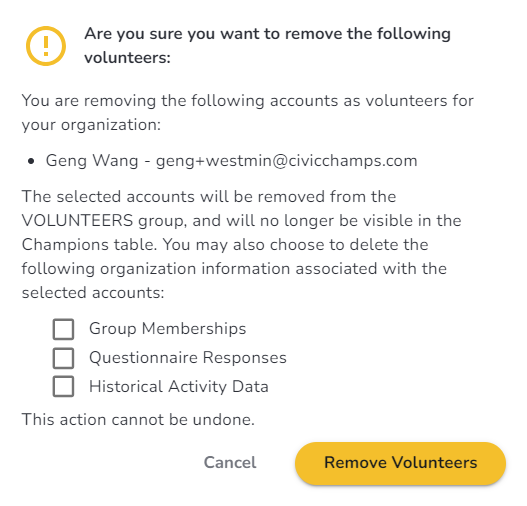Cancel the volunteer removal dialog
The height and width of the screenshot is (506, 527).
[230, 463]
